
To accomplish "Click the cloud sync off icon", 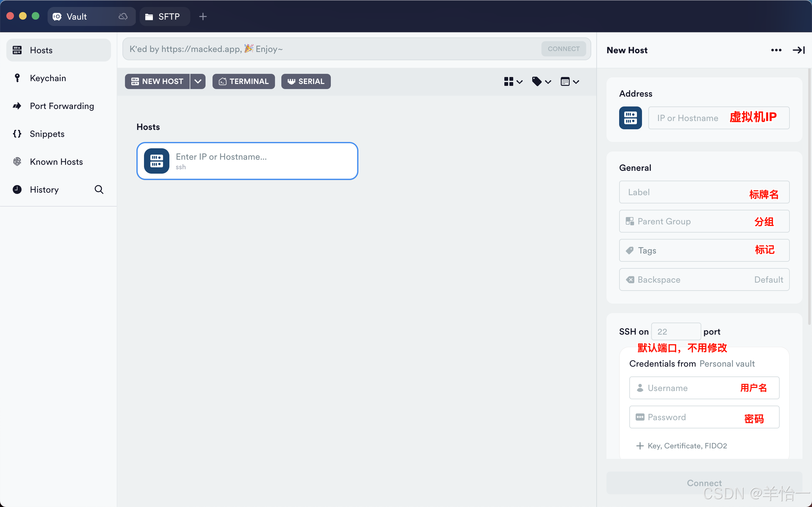I will tap(123, 16).
